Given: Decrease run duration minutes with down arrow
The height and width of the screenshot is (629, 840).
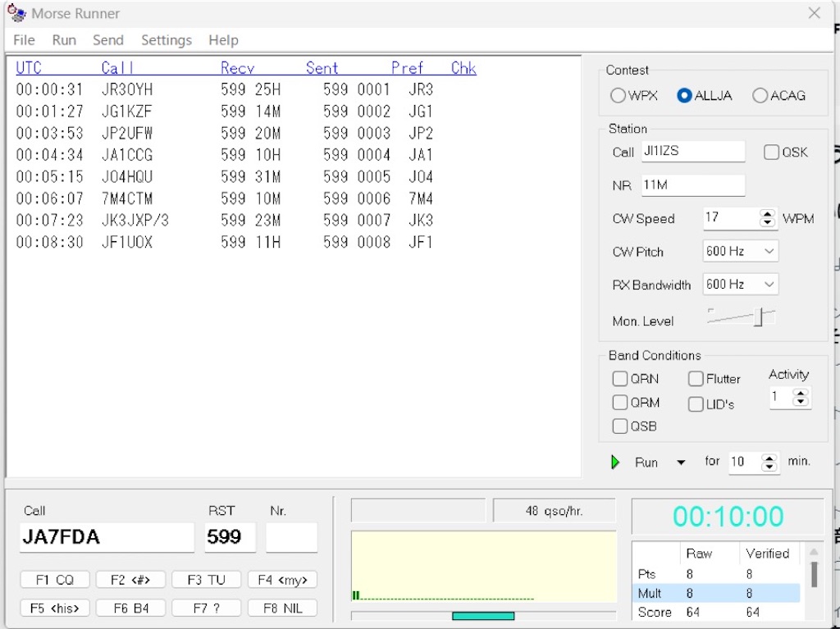Looking at the screenshot, I should 769,467.
